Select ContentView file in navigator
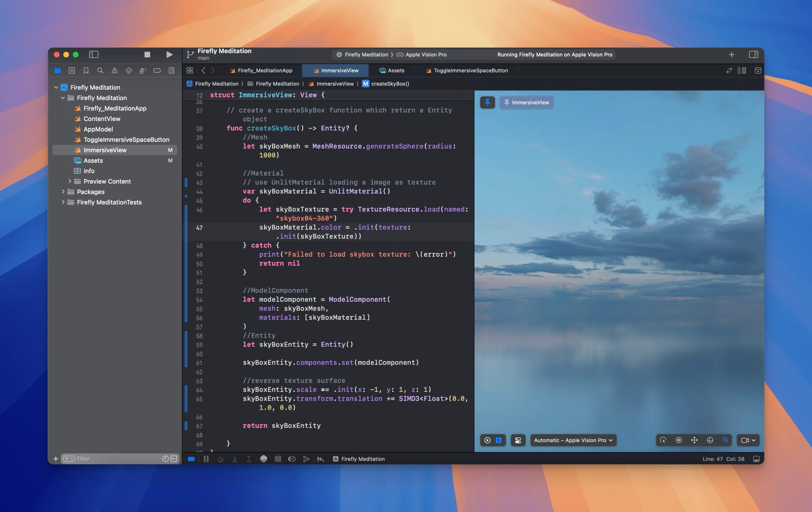 102,119
